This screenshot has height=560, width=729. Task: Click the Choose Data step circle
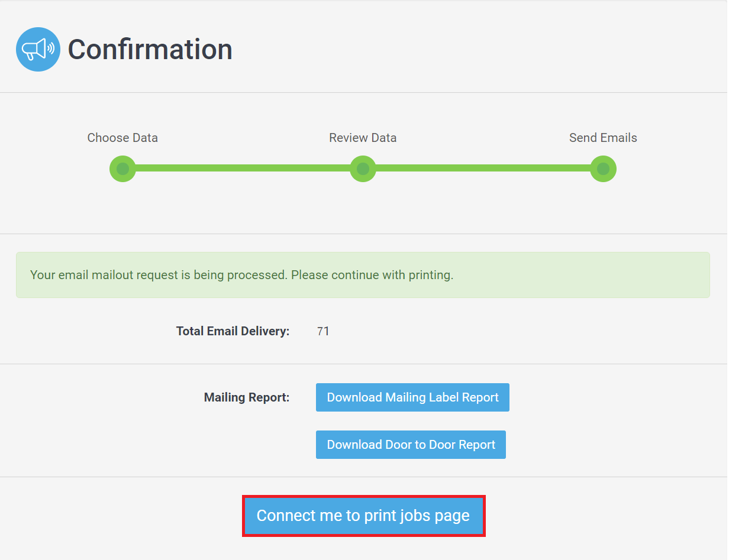coord(122,169)
